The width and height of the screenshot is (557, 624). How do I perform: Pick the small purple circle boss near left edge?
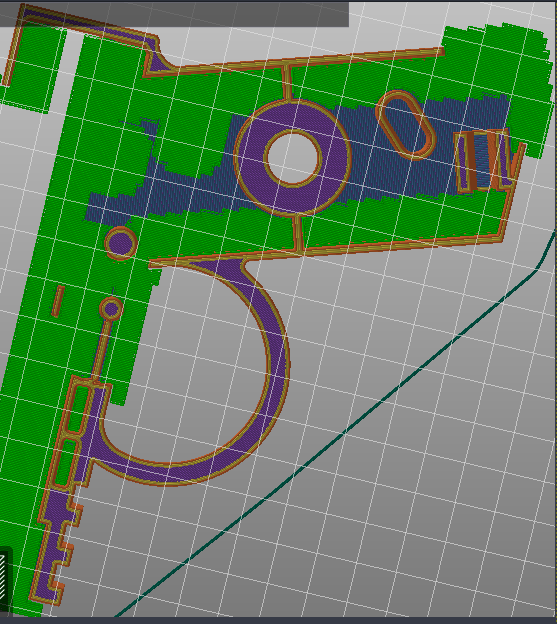point(121,243)
